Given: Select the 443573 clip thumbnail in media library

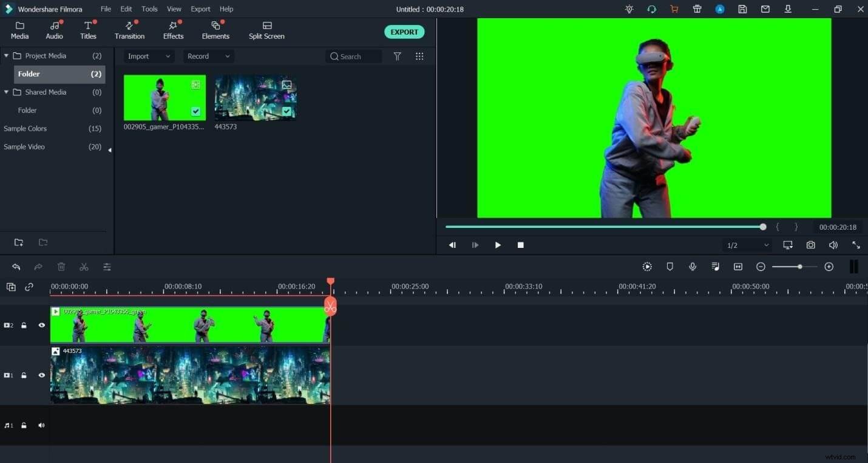Looking at the screenshot, I should pyautogui.click(x=255, y=97).
